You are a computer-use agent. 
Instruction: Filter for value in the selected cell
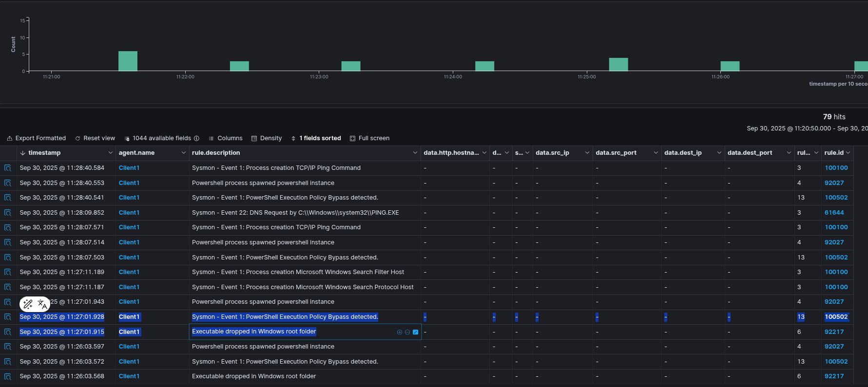[400, 332]
